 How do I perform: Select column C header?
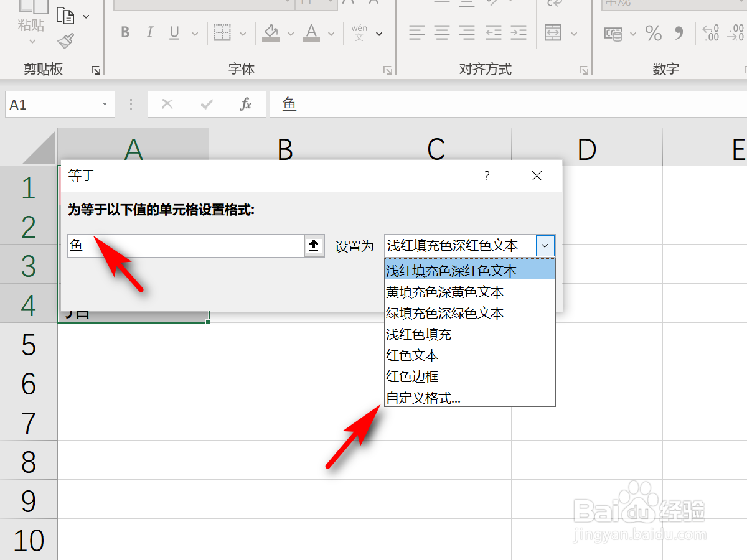click(x=436, y=147)
